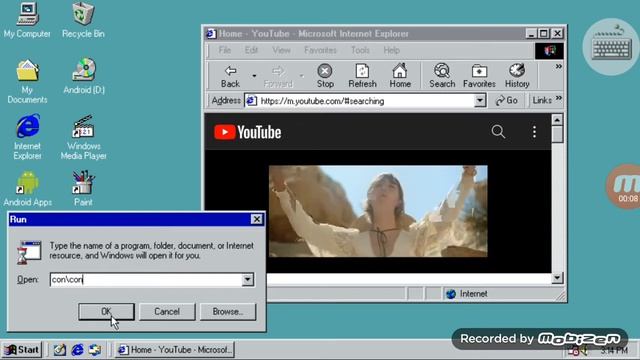Viewport: 640px width, 360px height.
Task: Click the taskbar clock
Action: pyautogui.click(x=613, y=350)
